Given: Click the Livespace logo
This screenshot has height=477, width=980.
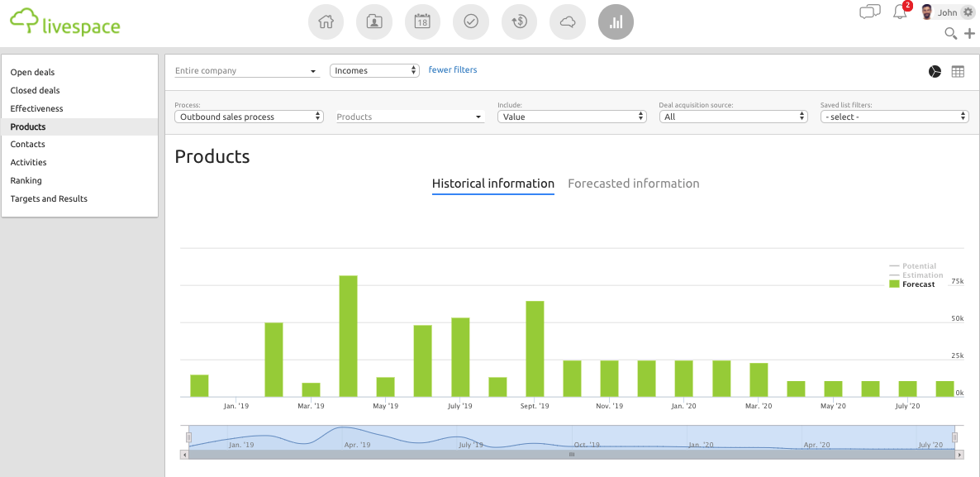Looking at the screenshot, I should [x=65, y=22].
